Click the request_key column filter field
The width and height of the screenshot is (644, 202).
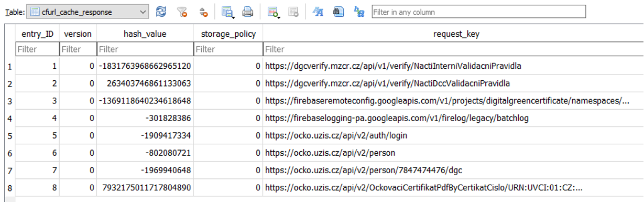tap(453, 49)
